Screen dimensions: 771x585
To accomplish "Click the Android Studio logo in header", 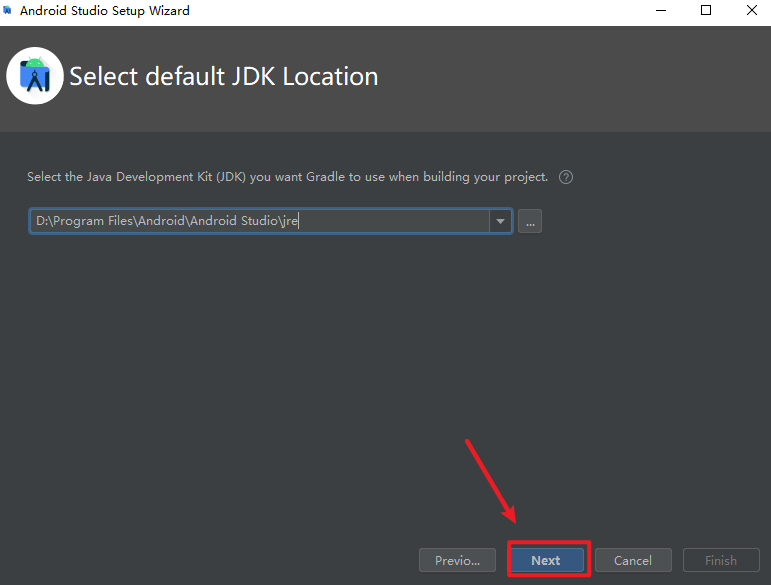I will click(x=35, y=76).
